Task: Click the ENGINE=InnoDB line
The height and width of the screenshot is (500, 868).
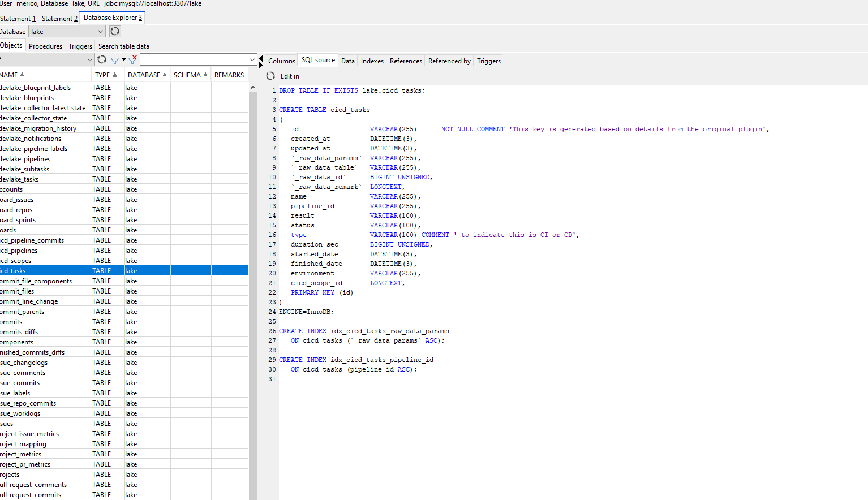Action: (306, 312)
